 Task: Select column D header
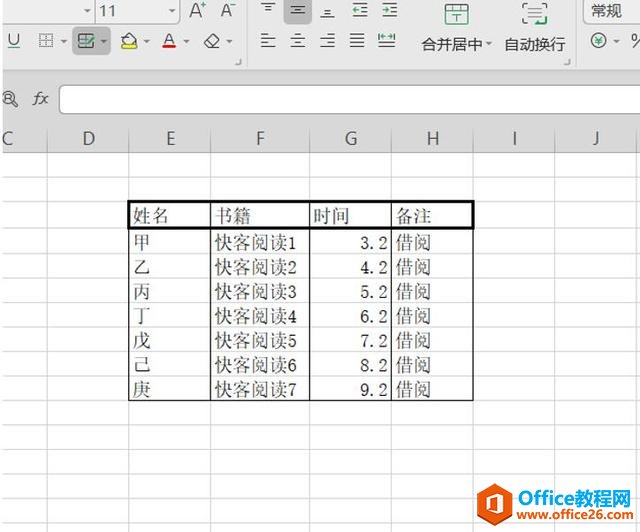88,139
